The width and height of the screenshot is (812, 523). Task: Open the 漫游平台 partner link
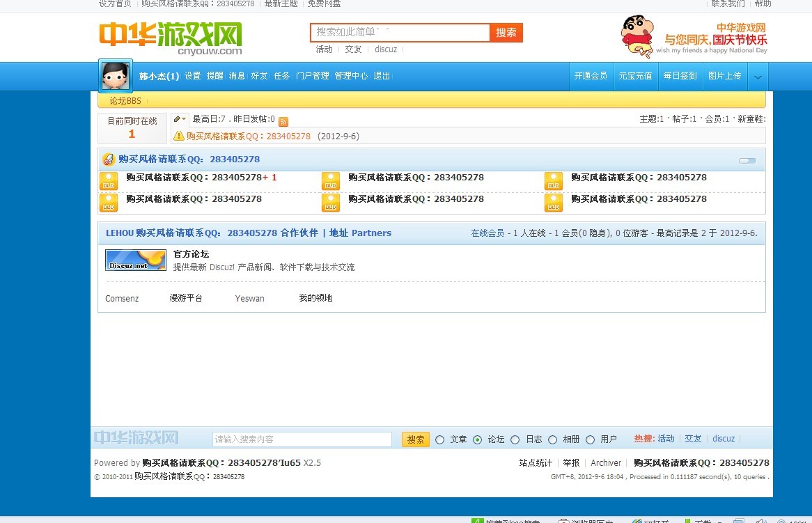pyautogui.click(x=186, y=298)
